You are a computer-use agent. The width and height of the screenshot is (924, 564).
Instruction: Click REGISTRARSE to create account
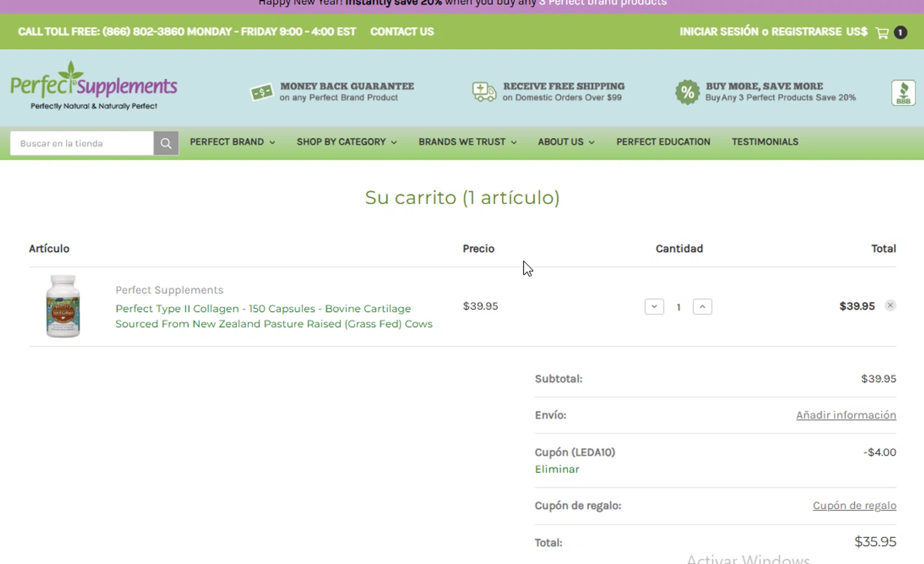pyautogui.click(x=806, y=31)
